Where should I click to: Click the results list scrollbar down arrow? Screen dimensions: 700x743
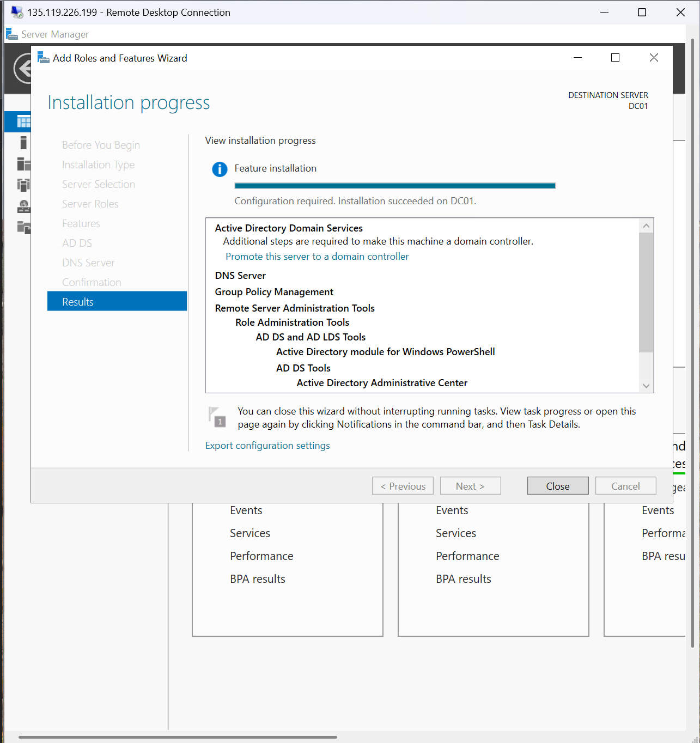click(646, 386)
